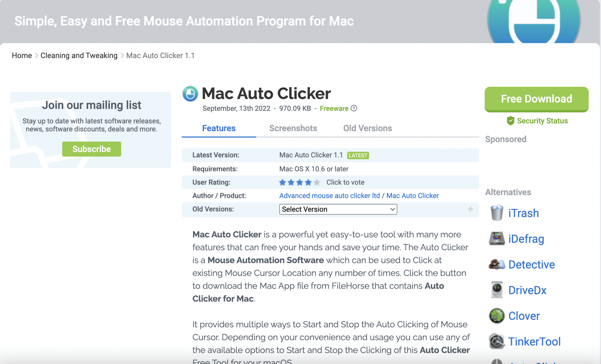
Task: Click the green Security Status shield icon
Action: pos(511,120)
